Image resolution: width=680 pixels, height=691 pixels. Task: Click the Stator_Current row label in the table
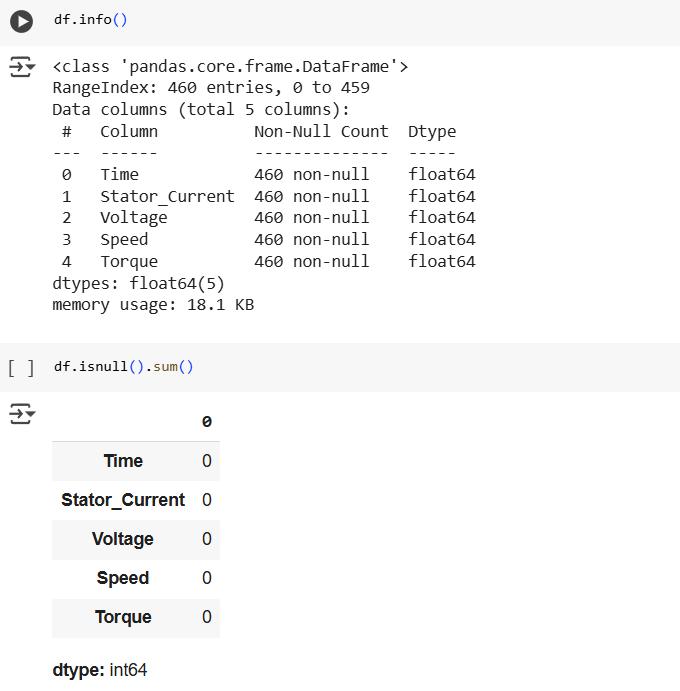click(123, 500)
